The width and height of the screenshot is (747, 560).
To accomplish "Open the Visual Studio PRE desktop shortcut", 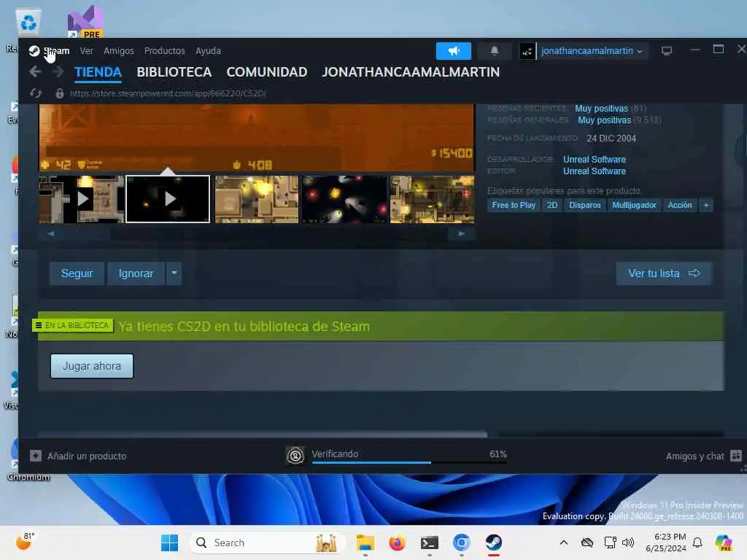I will [x=85, y=22].
